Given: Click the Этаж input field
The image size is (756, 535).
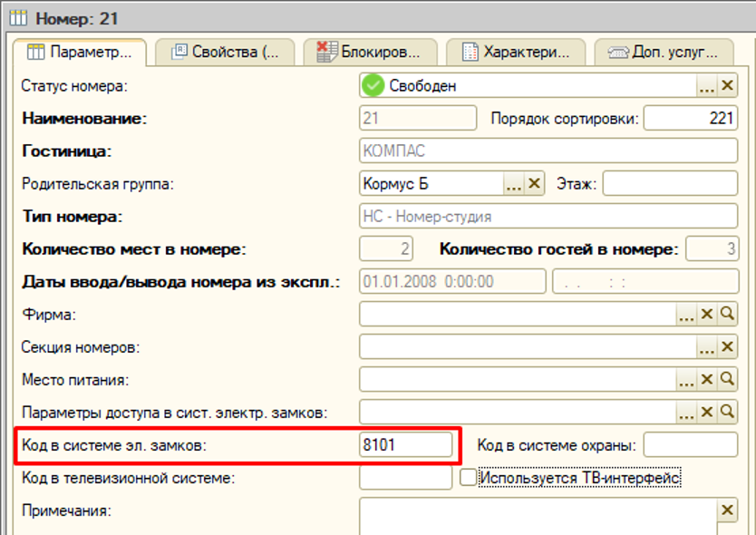Looking at the screenshot, I should (x=670, y=183).
